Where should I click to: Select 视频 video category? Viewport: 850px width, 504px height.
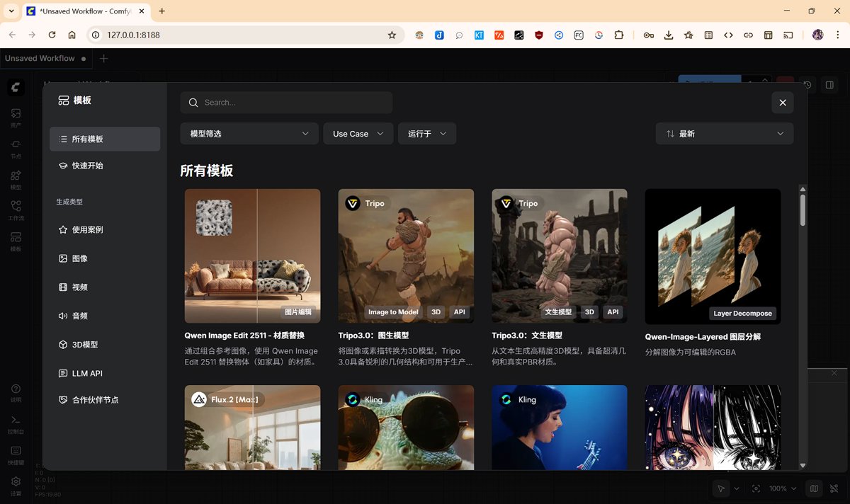(x=105, y=287)
